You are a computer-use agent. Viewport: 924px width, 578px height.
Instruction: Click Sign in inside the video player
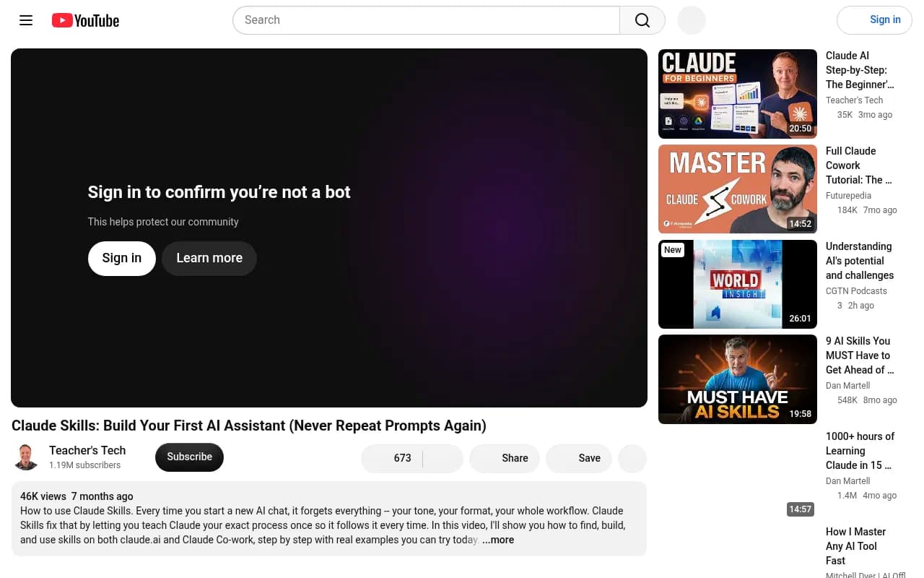[x=122, y=258]
